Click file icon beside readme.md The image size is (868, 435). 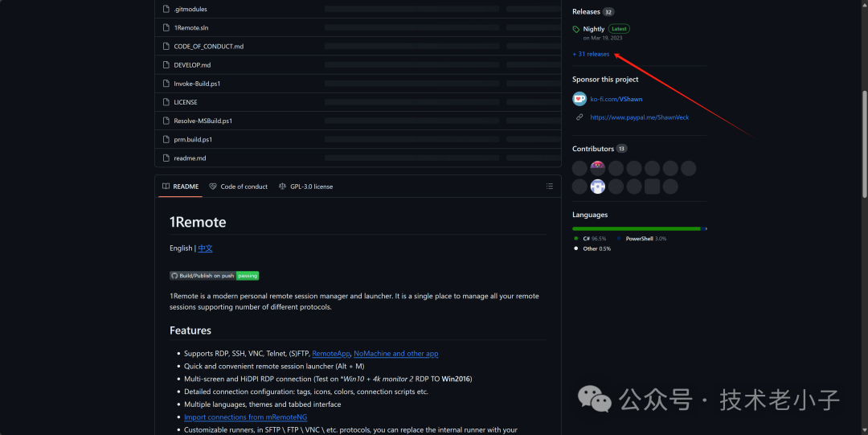166,158
